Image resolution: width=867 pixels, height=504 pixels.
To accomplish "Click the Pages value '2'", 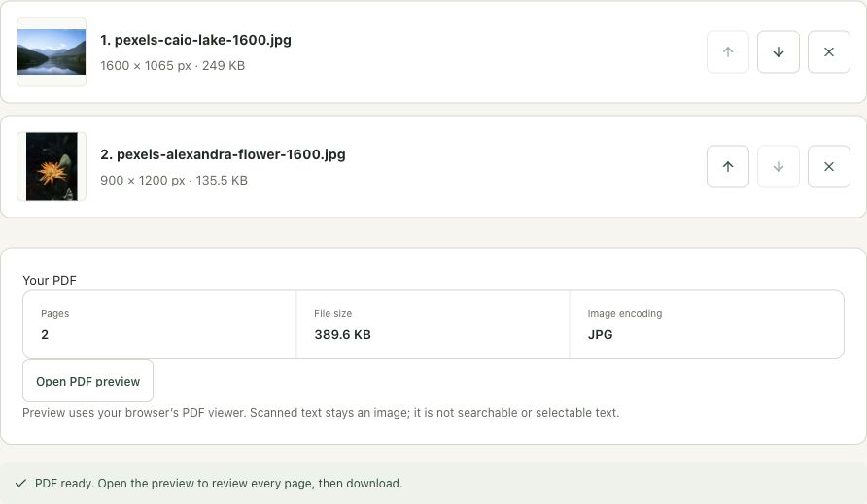I will click(x=45, y=334).
